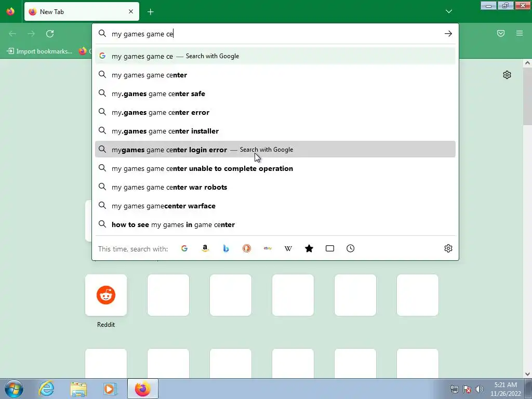Screen dimensions: 532x399
Task: Pick 'my games gamecenter warface' suggestion
Action: coord(275,206)
